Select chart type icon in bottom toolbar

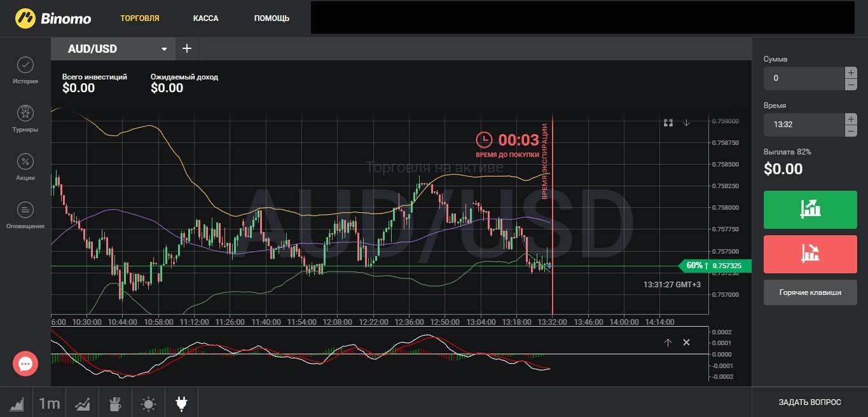17,403
